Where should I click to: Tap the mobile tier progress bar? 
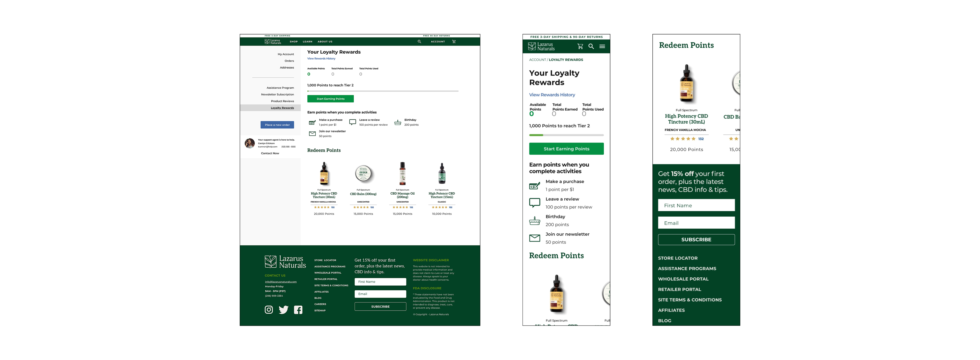[567, 135]
